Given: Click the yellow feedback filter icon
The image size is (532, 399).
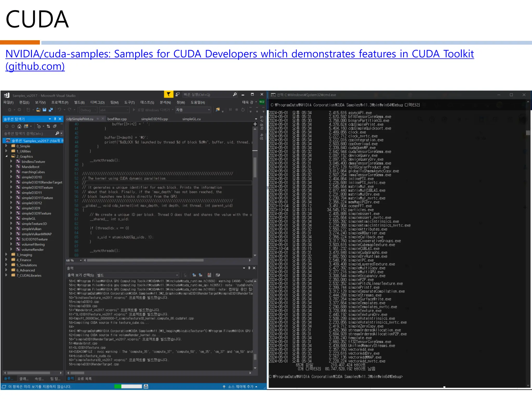Looking at the screenshot, I should click(169, 94).
